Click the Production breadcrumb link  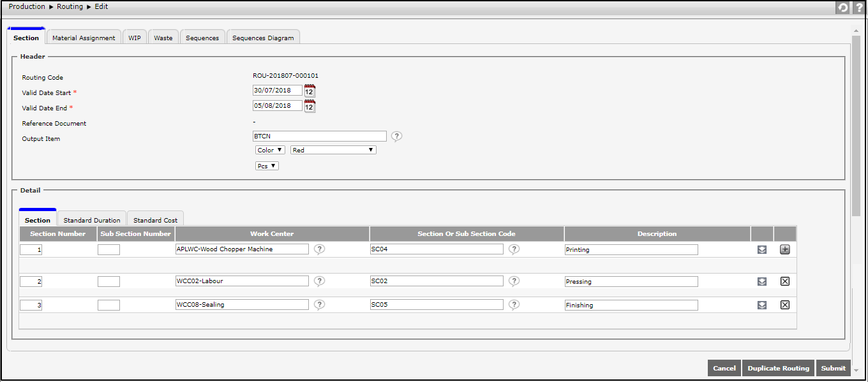click(27, 6)
